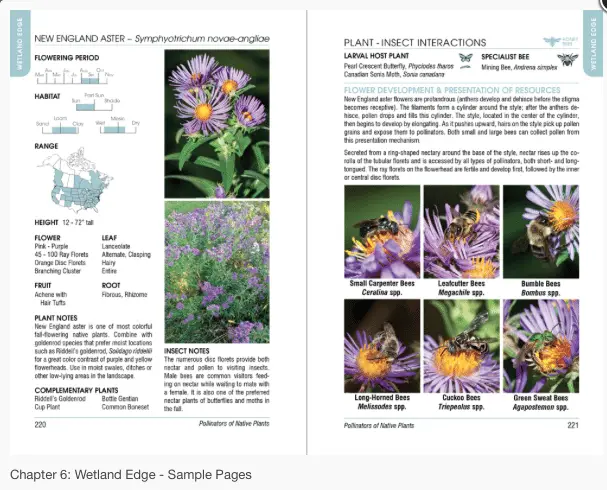This screenshot has height=490, width=607.
Task: Click the Fibrous, Rhizome root text
Action: (x=125, y=295)
